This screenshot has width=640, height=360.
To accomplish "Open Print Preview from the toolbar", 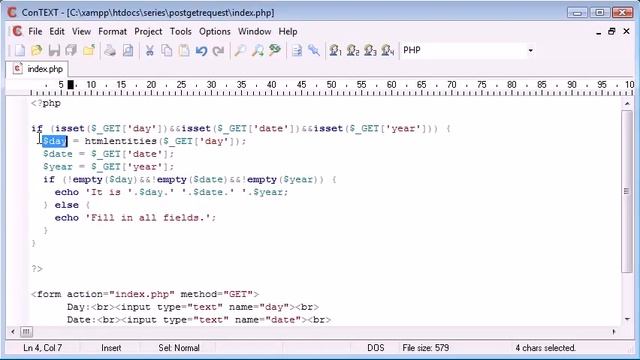I will 128,51.
